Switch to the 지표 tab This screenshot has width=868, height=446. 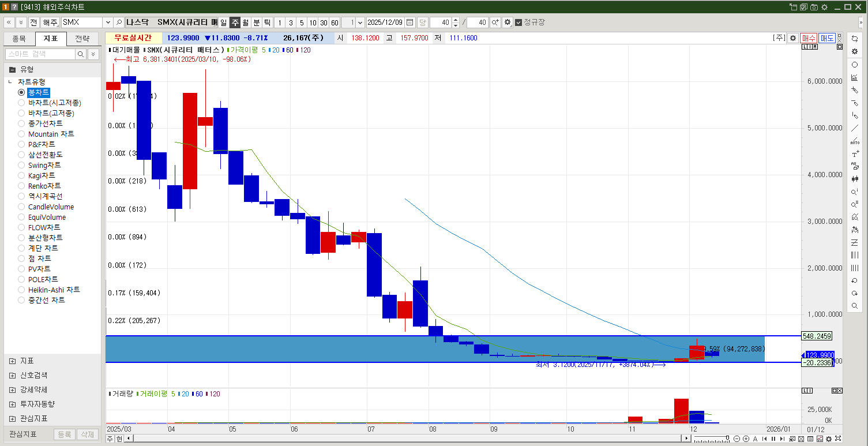click(51, 39)
